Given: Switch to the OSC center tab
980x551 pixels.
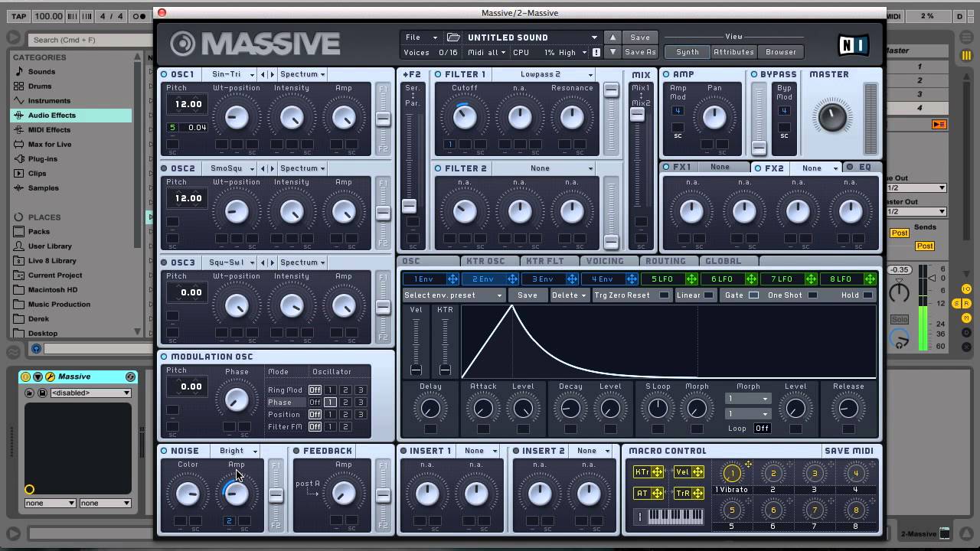Looking at the screenshot, I should [429, 261].
